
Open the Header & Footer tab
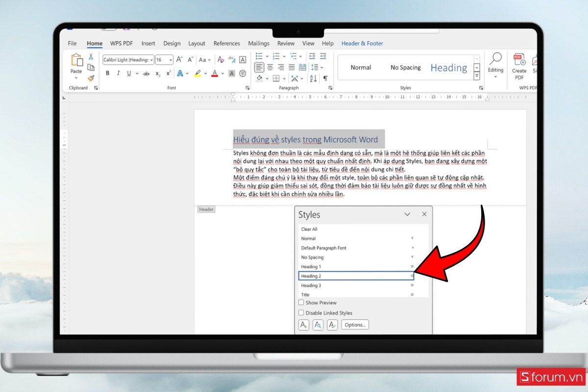(362, 43)
